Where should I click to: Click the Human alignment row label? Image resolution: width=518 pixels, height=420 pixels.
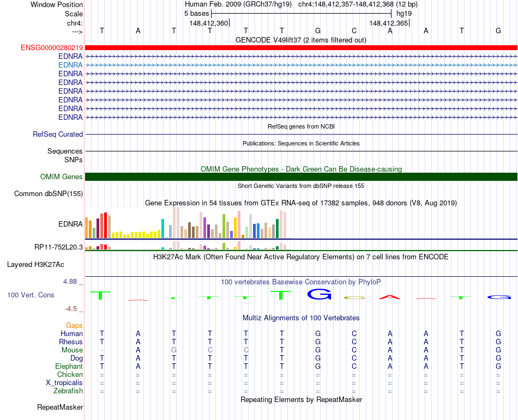coord(71,334)
